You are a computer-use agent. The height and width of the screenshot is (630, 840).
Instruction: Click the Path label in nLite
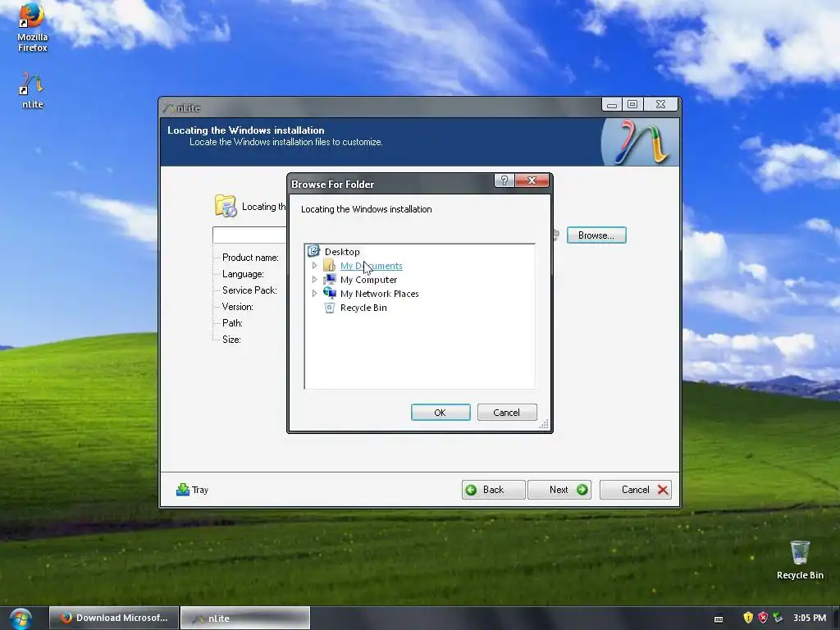(x=232, y=323)
